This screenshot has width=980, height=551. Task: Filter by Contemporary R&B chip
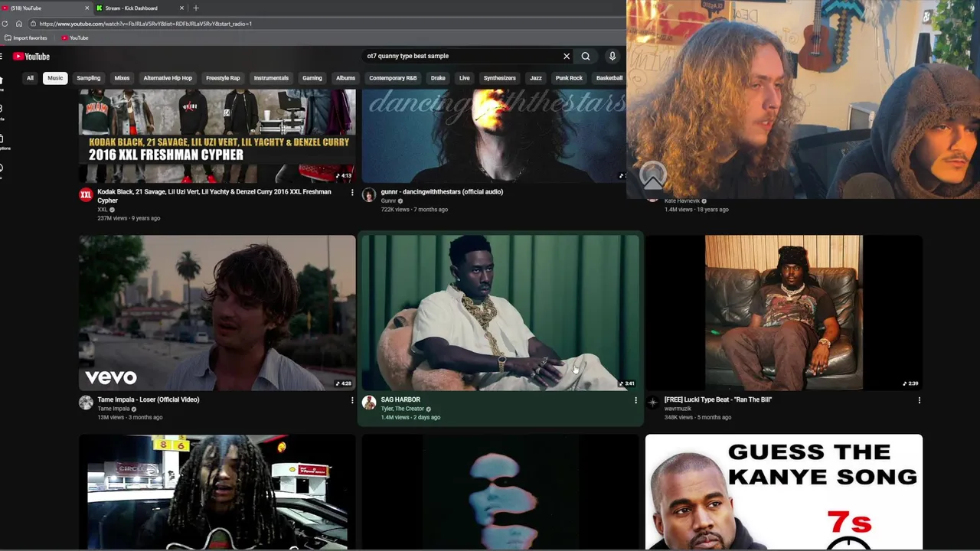[x=393, y=78]
